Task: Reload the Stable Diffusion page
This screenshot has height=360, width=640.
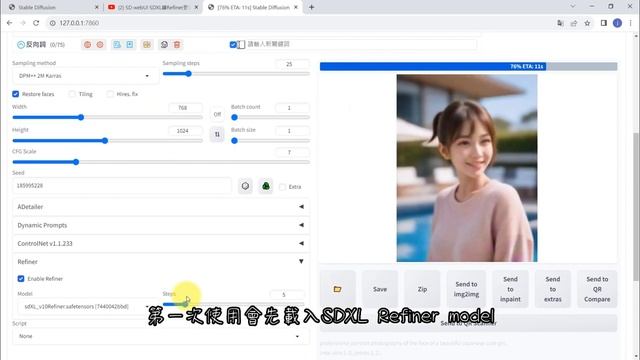Action: click(36, 23)
